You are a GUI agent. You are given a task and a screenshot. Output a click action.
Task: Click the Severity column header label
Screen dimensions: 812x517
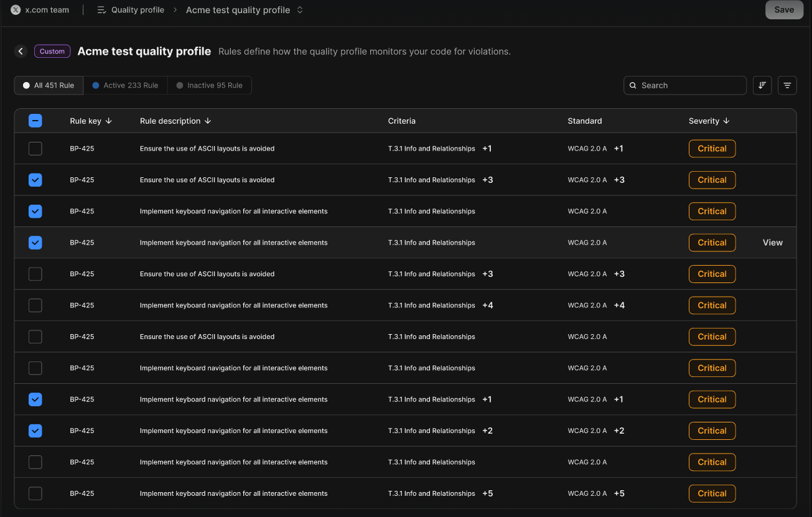pos(704,121)
